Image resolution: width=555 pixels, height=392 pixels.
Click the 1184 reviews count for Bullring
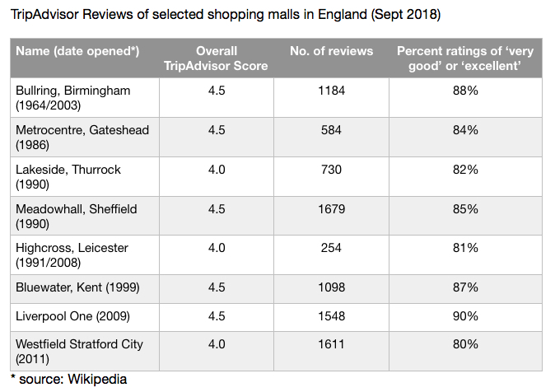pyautogui.click(x=331, y=91)
